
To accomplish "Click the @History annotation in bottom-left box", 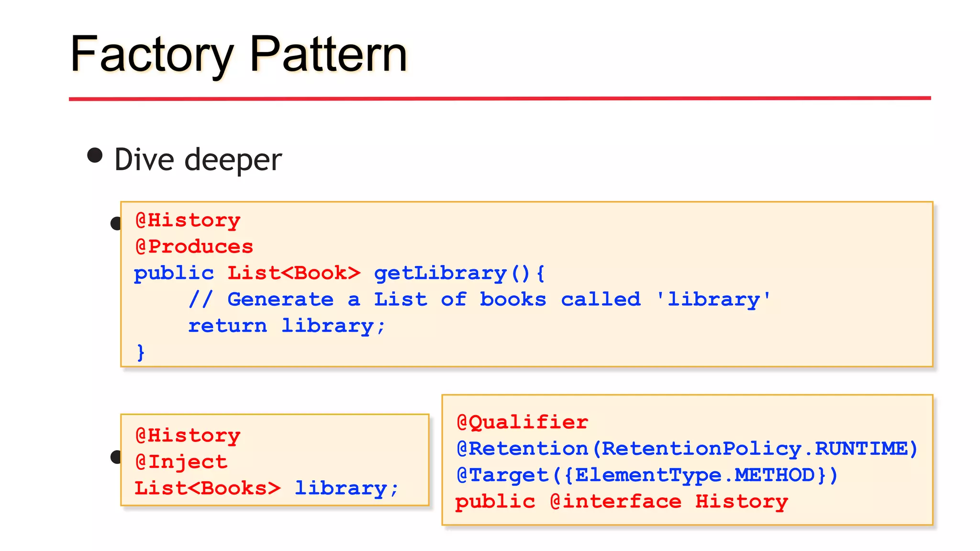I will click(x=188, y=436).
